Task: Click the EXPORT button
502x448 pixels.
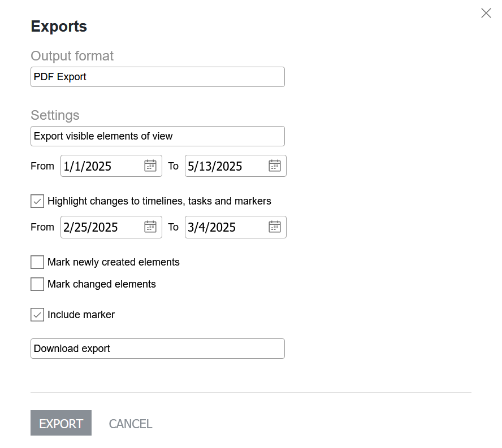Action: tap(61, 423)
